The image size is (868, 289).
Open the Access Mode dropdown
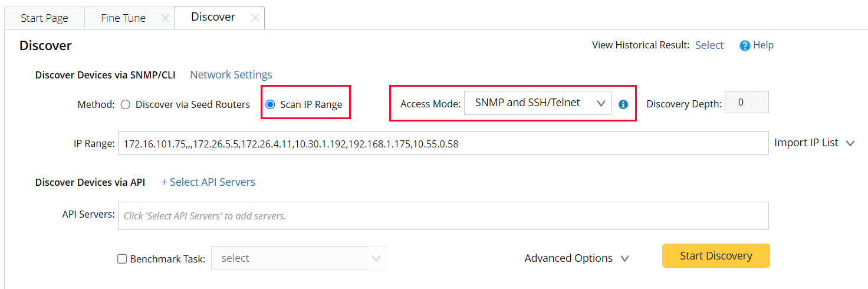pos(537,103)
